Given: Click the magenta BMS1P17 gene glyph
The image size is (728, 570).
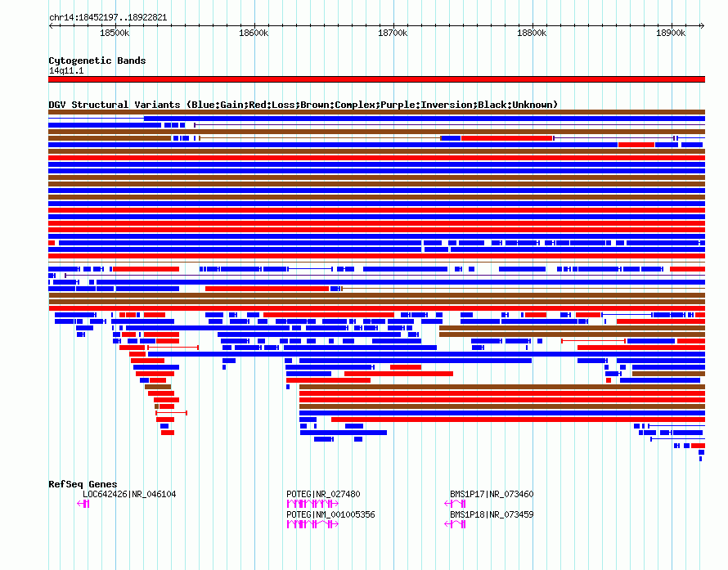Looking at the screenshot, I should 455,504.
